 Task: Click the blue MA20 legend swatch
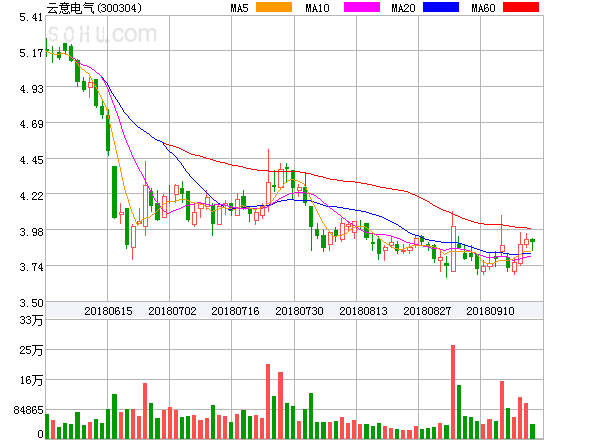[441, 7]
